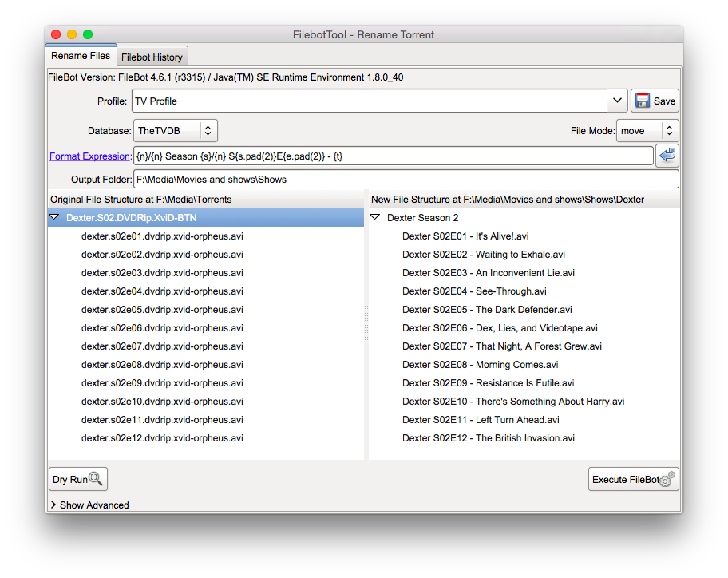Select Dexter S02E07 - That Night, A Forest Grew.avi
This screenshot has width=728, height=578.
pos(502,346)
